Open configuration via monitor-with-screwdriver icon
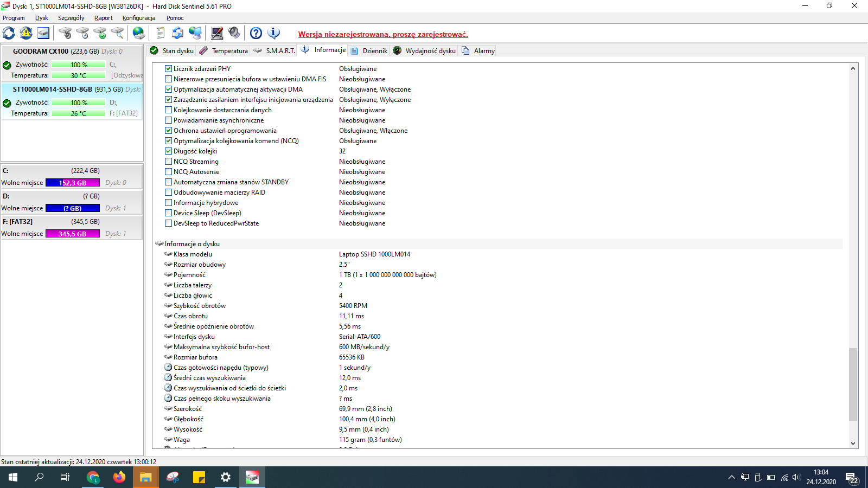The image size is (868, 488). (217, 33)
